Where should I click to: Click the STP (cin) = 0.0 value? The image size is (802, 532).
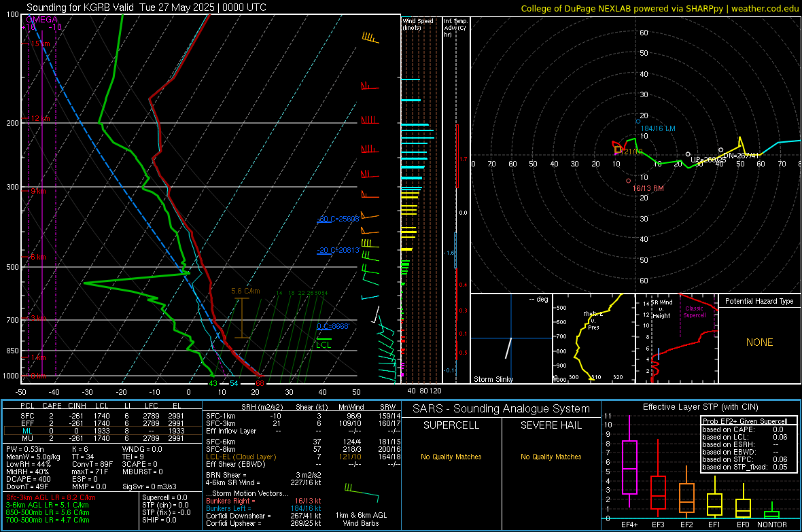click(x=165, y=505)
